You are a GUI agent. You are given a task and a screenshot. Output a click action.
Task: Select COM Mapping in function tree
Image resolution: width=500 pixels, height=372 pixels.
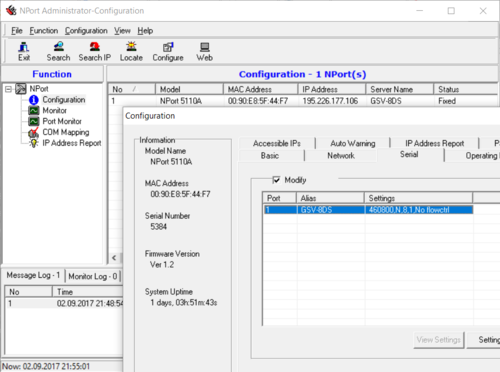coord(66,132)
